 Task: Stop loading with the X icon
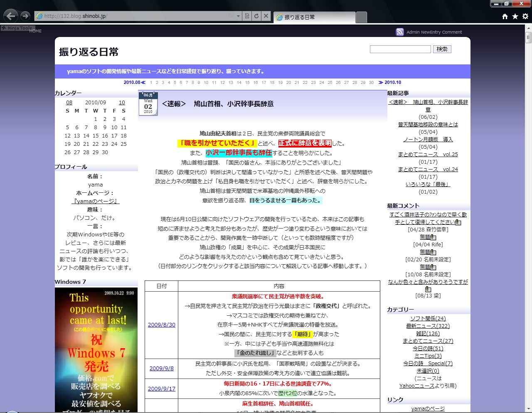pyautogui.click(x=266, y=16)
